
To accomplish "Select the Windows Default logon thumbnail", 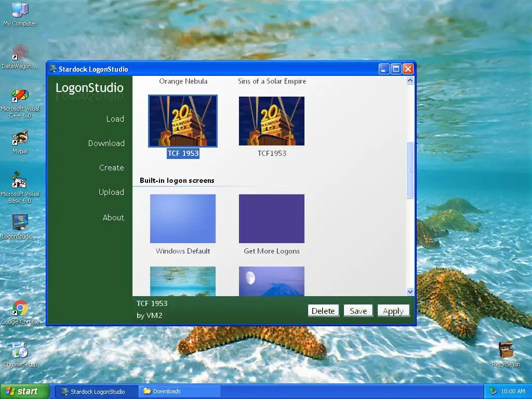I will 183,219.
